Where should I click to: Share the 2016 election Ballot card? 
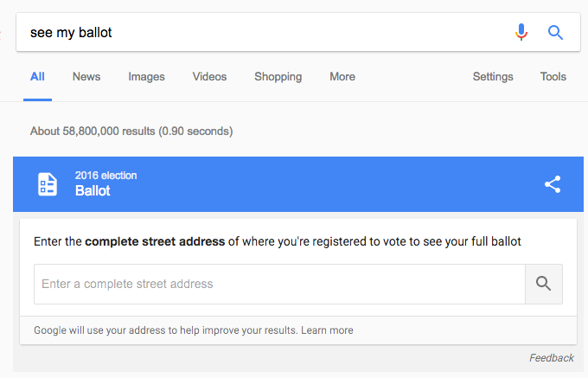coord(553,184)
